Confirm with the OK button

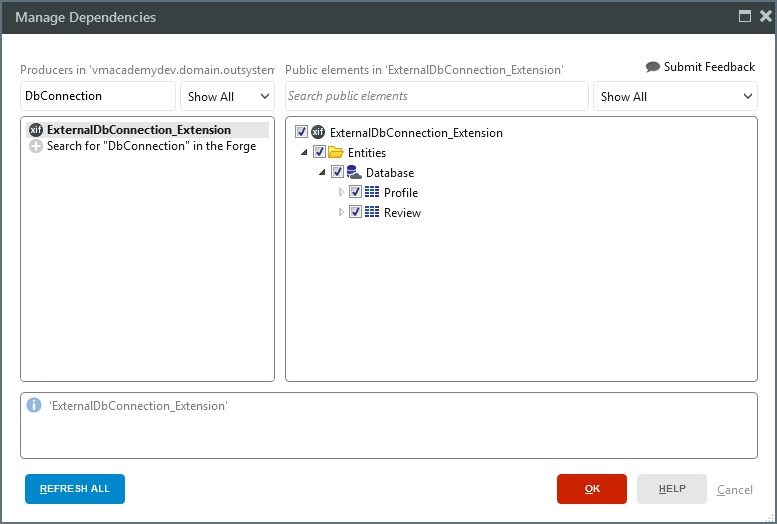point(592,489)
